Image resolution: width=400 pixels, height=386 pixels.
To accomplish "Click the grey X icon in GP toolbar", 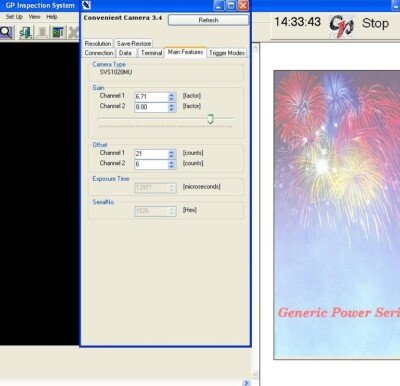I will [73, 32].
